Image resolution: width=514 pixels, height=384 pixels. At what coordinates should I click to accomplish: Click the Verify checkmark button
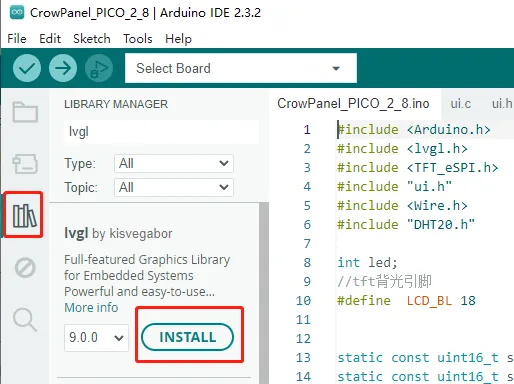pyautogui.click(x=27, y=68)
